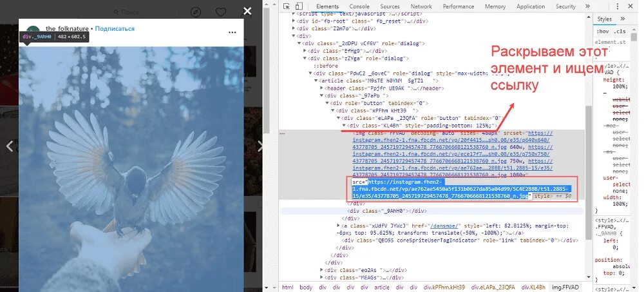Select the ::before pseudo-element row
This screenshot has width=644, height=292.
pos(327,66)
